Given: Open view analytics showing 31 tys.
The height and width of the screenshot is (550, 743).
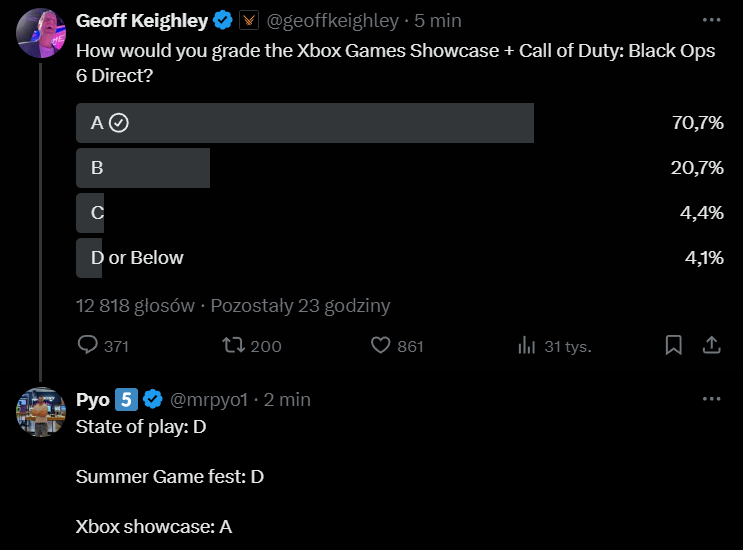Looking at the screenshot, I should coord(527,346).
